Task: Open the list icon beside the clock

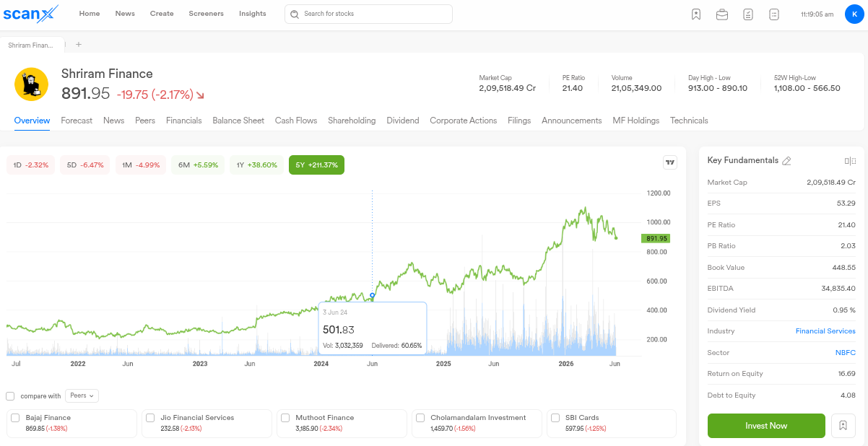Action: tap(774, 14)
